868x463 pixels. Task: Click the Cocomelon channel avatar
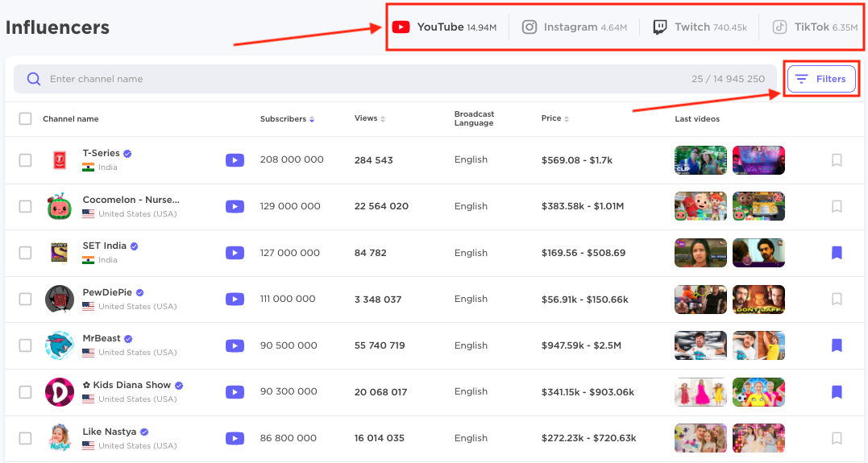59,207
